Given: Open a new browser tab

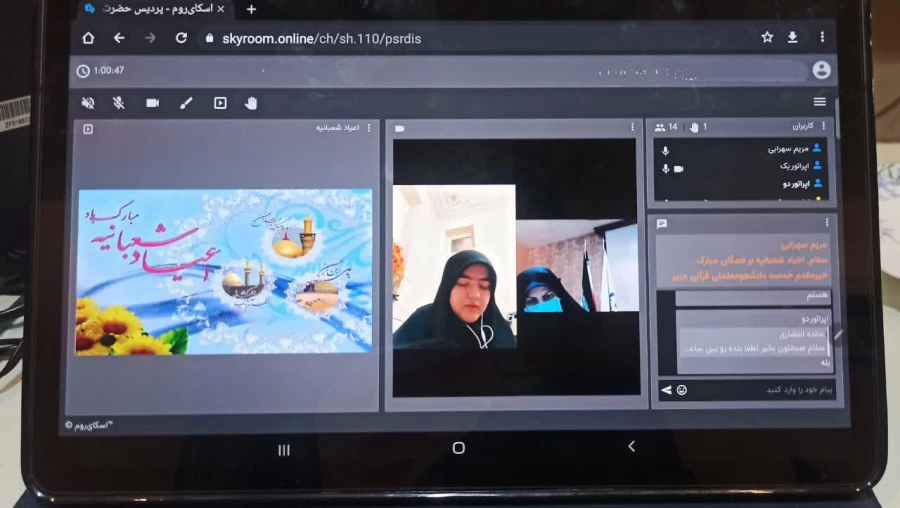Looking at the screenshot, I should click(251, 9).
